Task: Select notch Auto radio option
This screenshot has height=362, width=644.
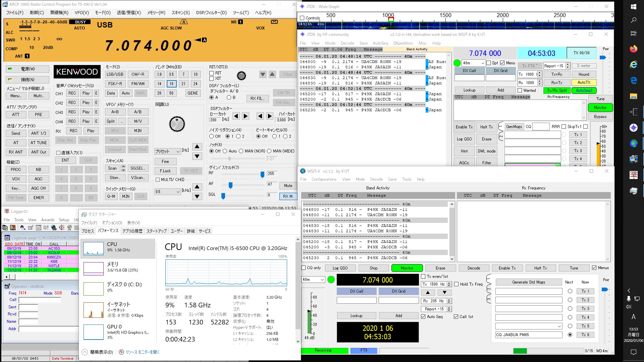Action: [x=225, y=151]
